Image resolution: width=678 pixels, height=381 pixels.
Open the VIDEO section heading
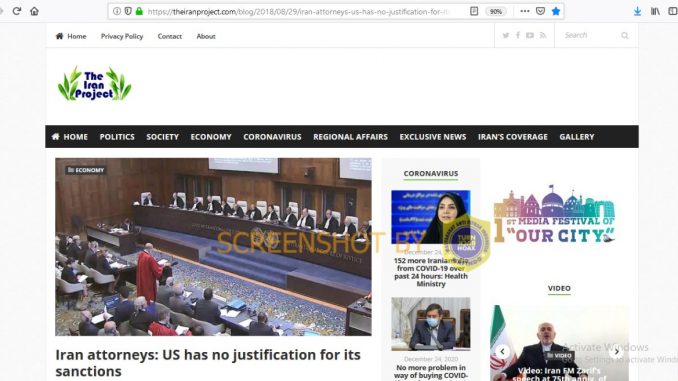(x=559, y=288)
